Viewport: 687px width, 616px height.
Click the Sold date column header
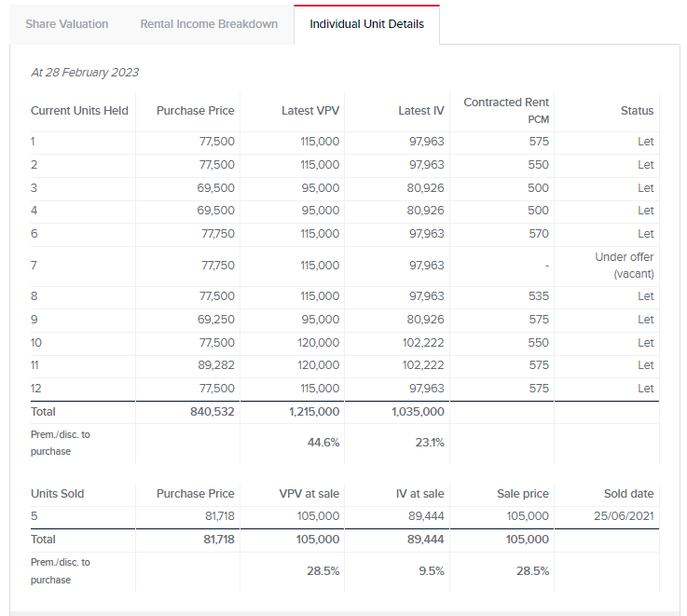(x=628, y=494)
